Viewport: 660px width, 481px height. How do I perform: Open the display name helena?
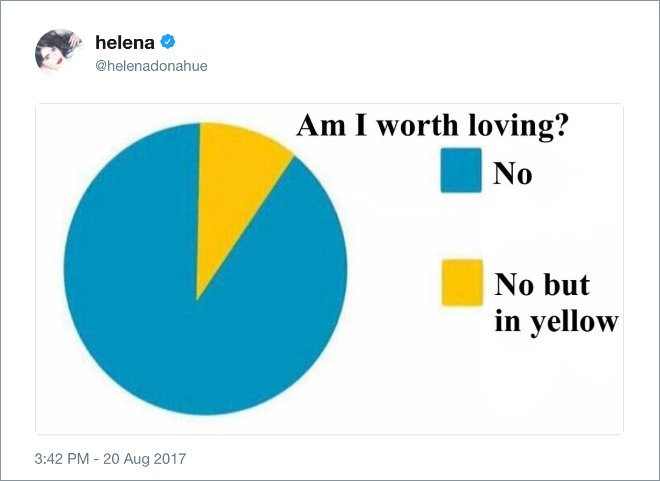[125, 43]
